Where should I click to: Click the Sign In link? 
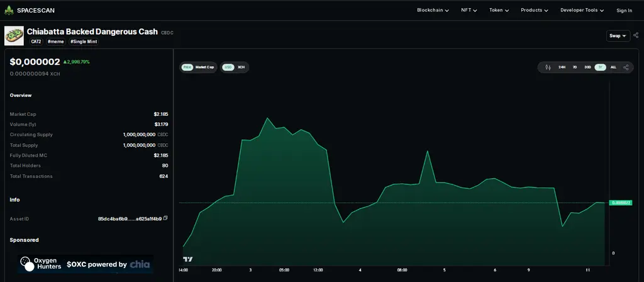click(625, 11)
